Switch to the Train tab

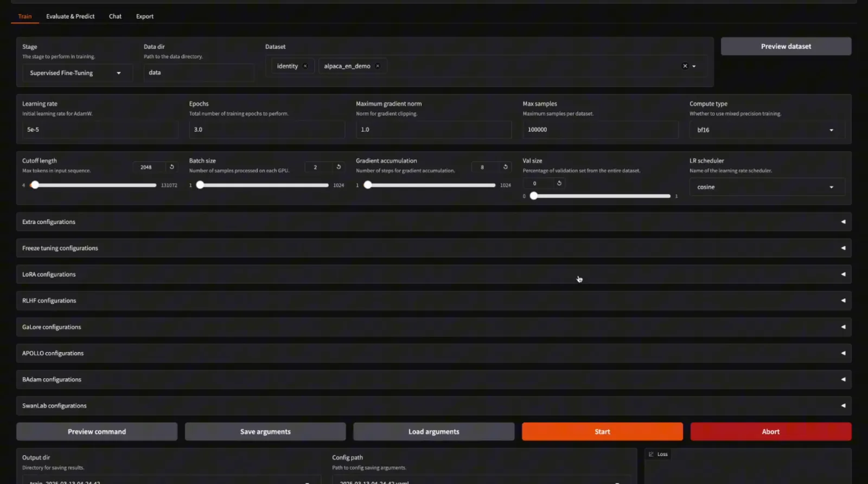(25, 16)
